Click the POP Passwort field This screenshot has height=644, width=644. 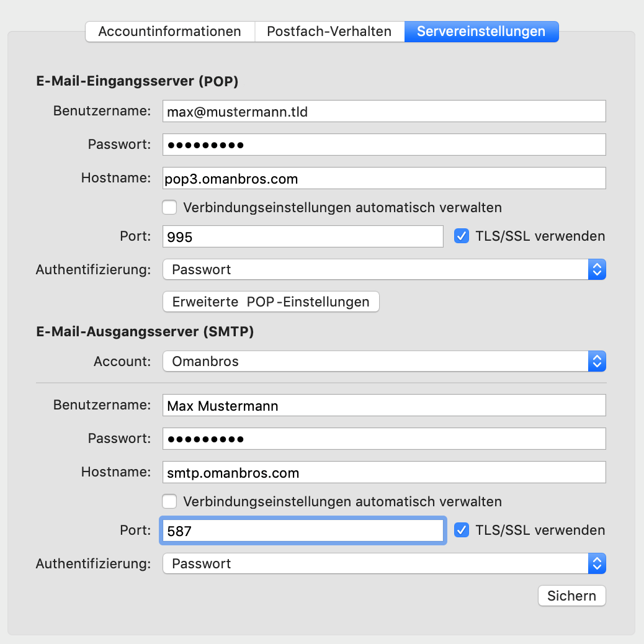[x=383, y=145]
